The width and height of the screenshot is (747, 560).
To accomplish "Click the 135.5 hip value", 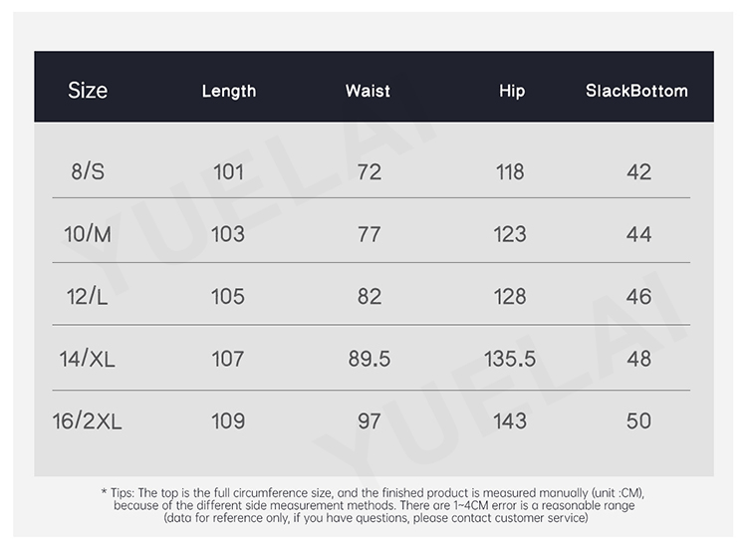I will click(x=510, y=359).
